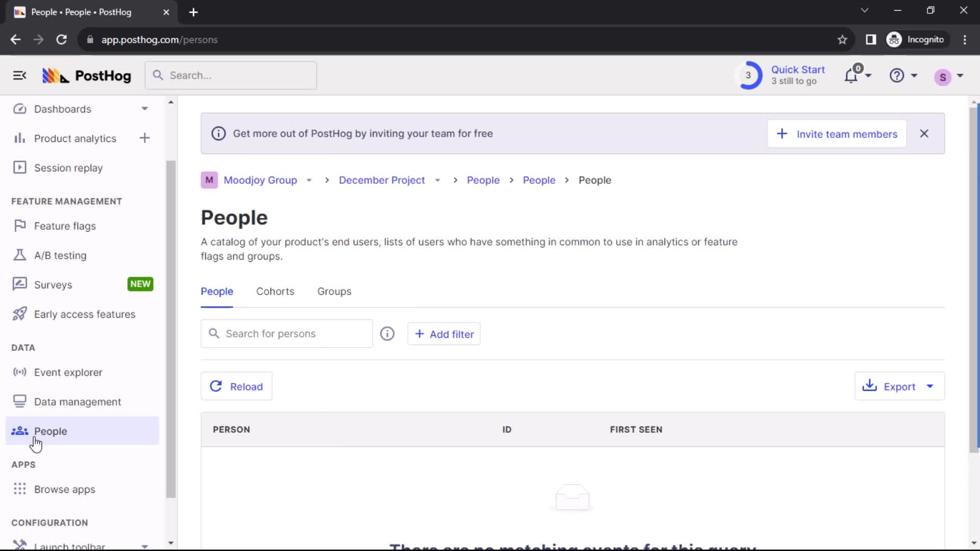Click the Reload button
The image size is (980, 551).
tap(236, 386)
